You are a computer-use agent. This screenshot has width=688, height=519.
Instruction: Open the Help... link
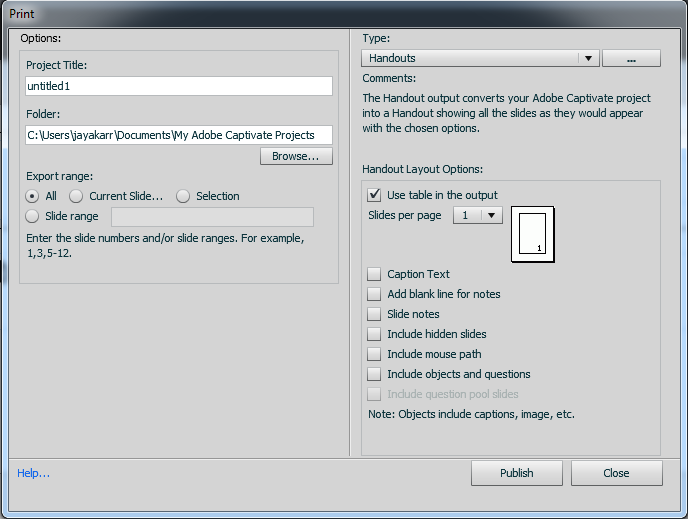pos(33,473)
